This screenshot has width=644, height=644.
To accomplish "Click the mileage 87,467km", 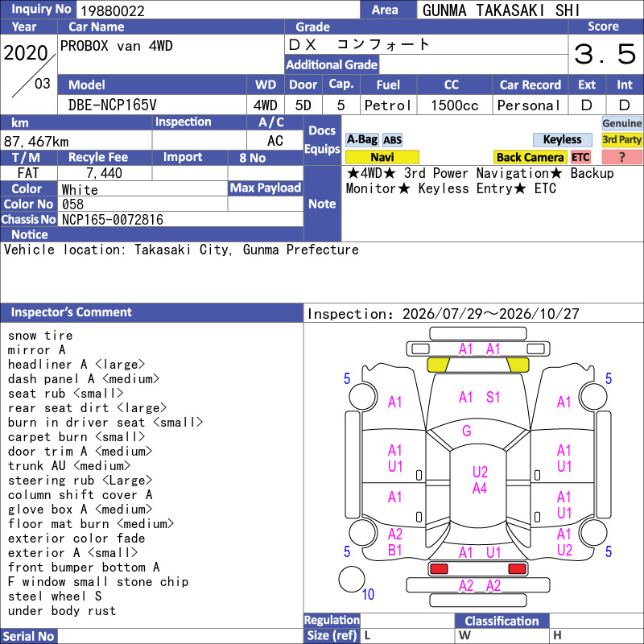I will (x=36, y=142).
